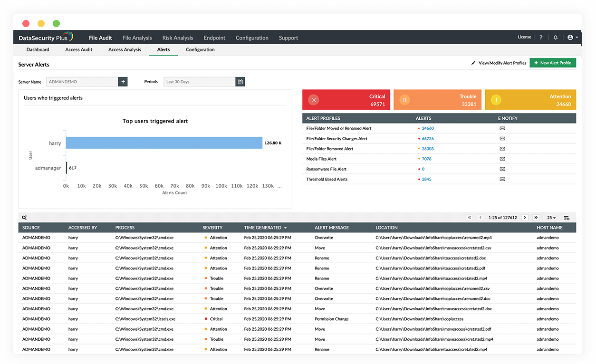Sort by the Time Generated column arrow
Screen dimensions: 596x364
(285, 228)
